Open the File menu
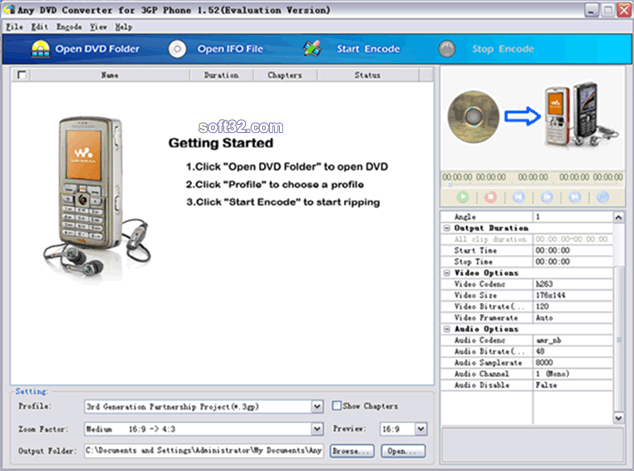 tap(14, 27)
